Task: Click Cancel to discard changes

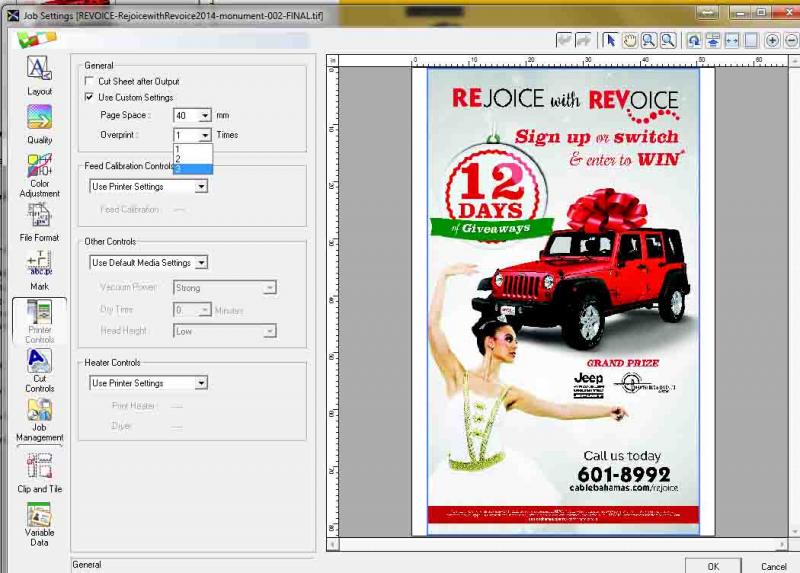Action: point(773,565)
